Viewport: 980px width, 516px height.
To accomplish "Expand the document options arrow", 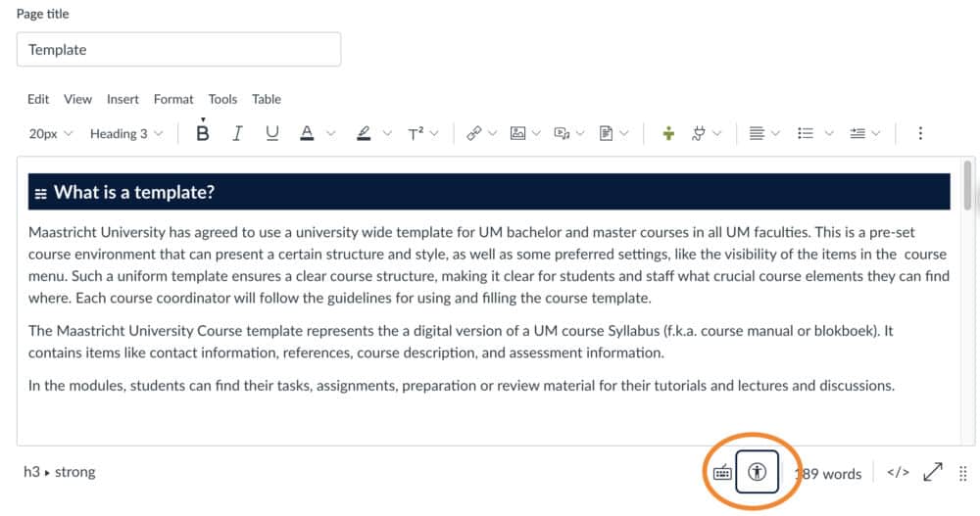I will 623,133.
